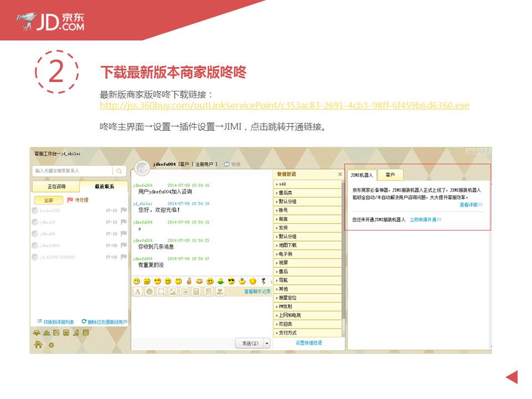
Task: Click the send picture toolbar icon
Action: tap(173, 291)
